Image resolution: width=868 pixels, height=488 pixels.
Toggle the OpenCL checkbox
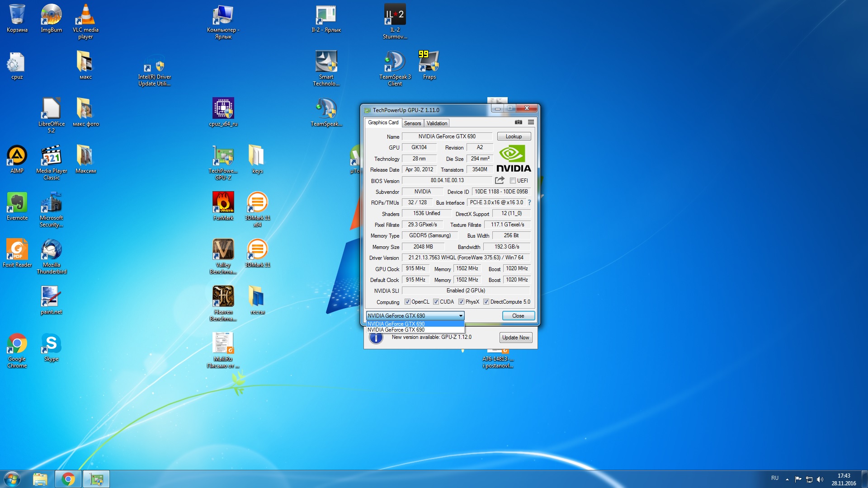tap(407, 302)
